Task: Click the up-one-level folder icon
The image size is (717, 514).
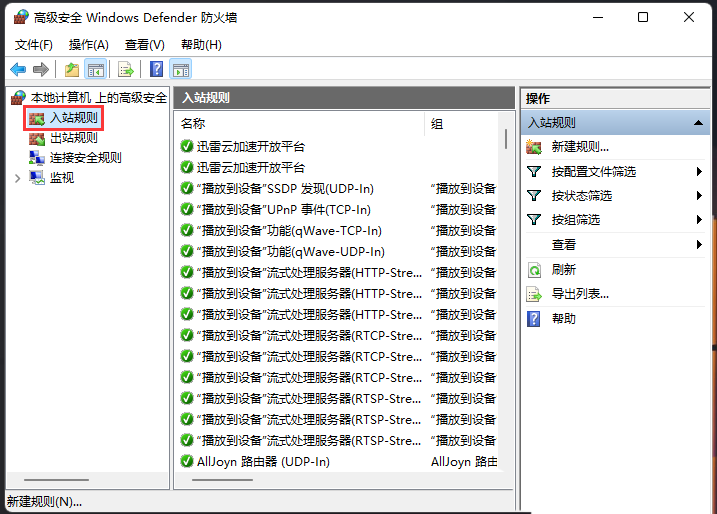Action: [71, 70]
